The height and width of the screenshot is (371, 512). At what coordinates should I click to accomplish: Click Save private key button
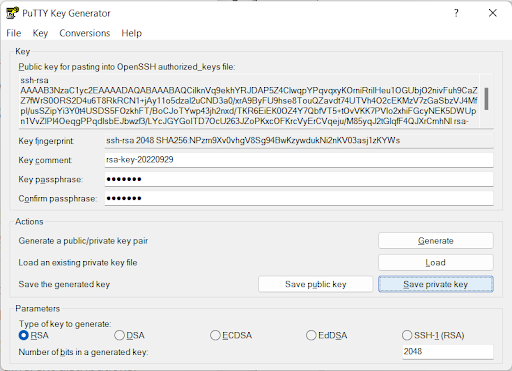(436, 284)
